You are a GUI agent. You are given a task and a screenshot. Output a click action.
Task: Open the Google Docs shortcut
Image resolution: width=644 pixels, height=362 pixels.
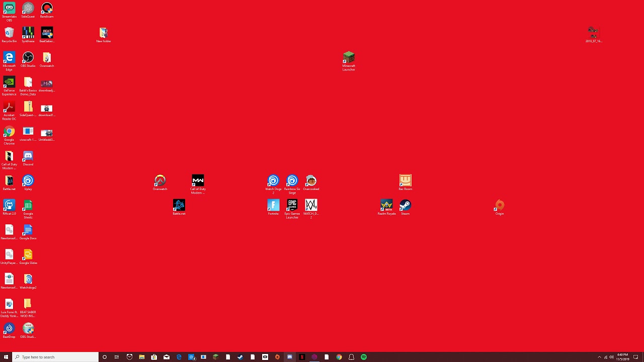[x=28, y=232]
